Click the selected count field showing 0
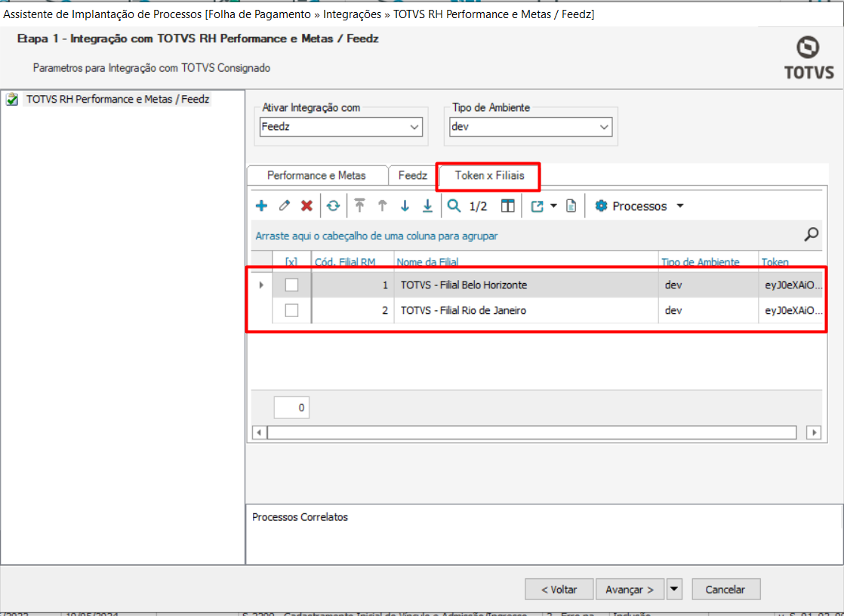This screenshot has height=616, width=844. tap(291, 408)
